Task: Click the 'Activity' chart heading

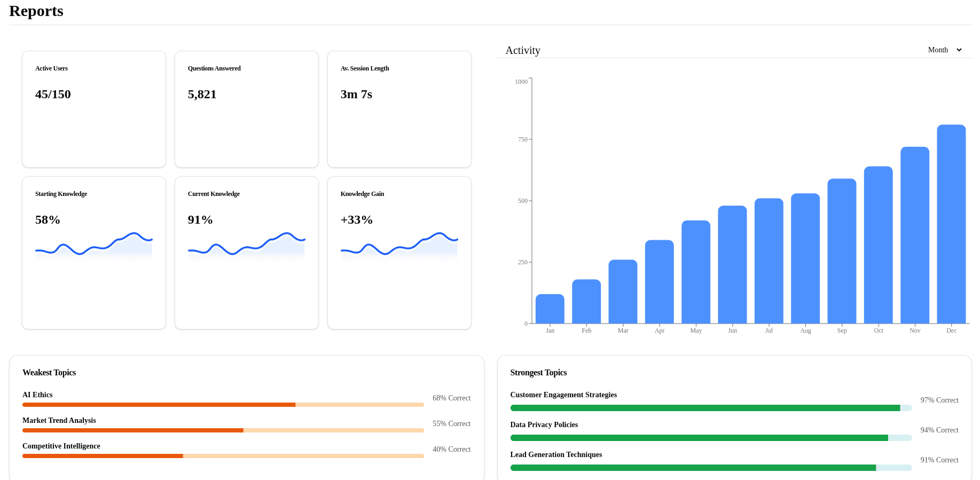Action: pyautogui.click(x=523, y=50)
